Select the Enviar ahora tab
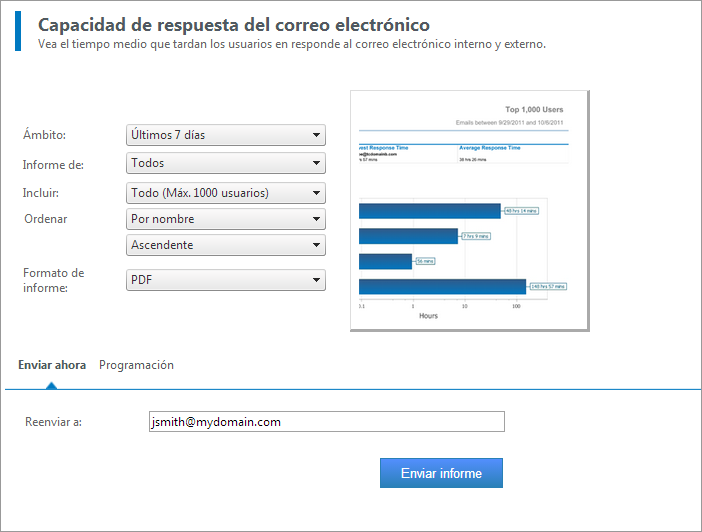Viewport: 702px width, 532px height. coord(52,365)
